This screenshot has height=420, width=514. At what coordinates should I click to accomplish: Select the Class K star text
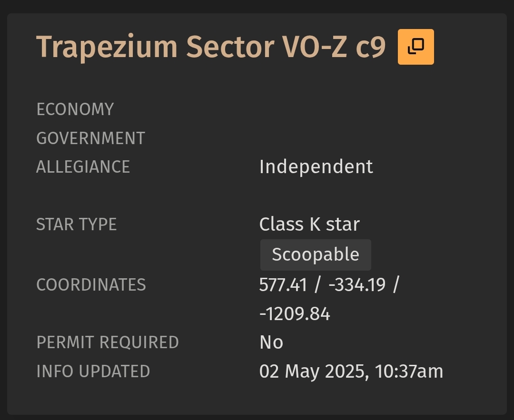pyautogui.click(x=309, y=225)
